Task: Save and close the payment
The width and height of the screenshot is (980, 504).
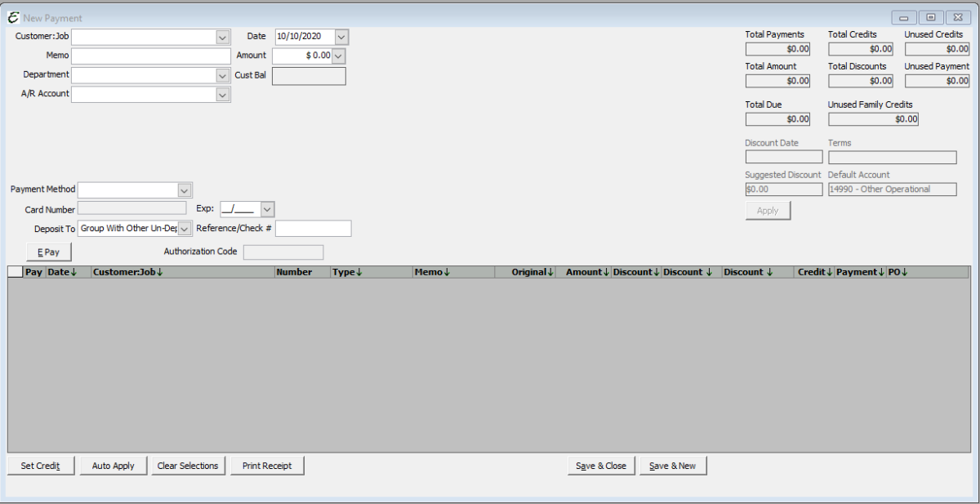Action: point(600,465)
